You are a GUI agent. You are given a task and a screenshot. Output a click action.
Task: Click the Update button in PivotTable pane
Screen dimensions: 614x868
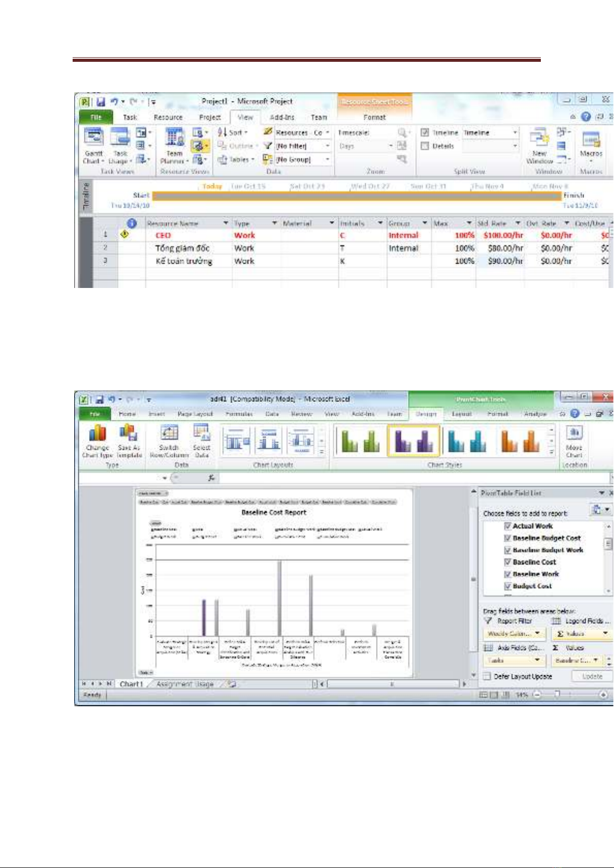point(592,676)
